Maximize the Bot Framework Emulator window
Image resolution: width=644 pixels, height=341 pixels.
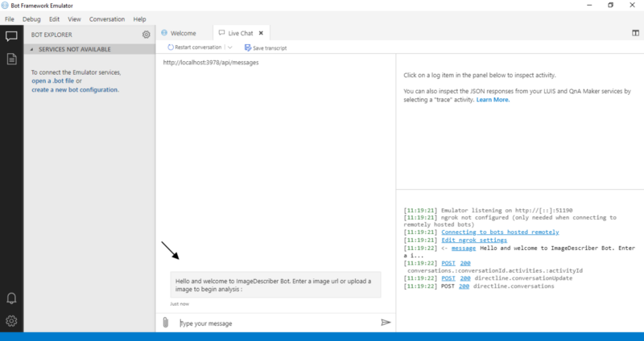[x=611, y=5]
